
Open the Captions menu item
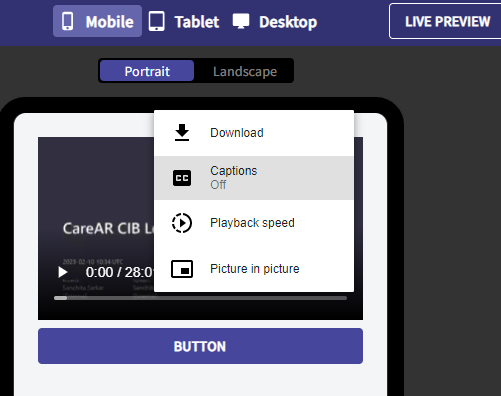point(254,178)
